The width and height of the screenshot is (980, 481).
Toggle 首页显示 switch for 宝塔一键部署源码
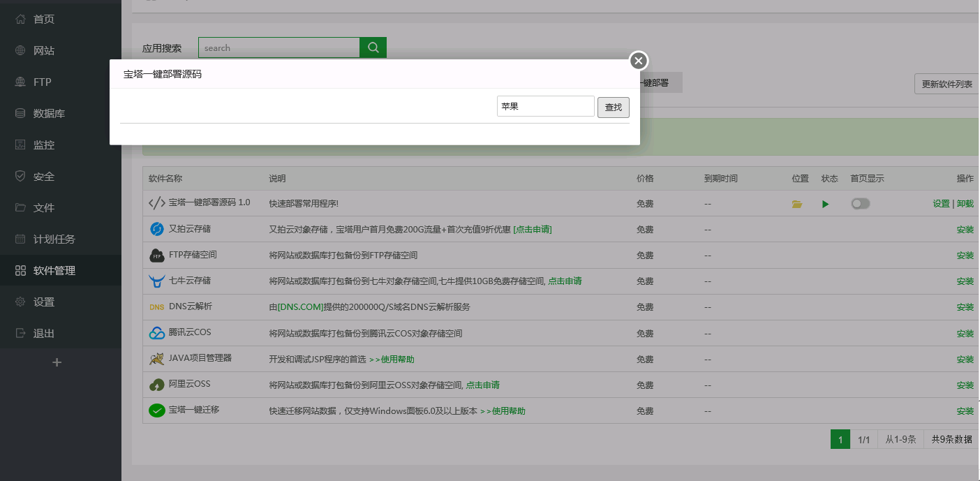(x=861, y=204)
